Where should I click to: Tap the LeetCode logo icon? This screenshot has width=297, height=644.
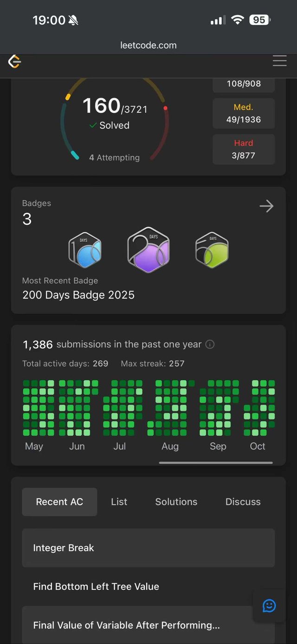click(15, 61)
